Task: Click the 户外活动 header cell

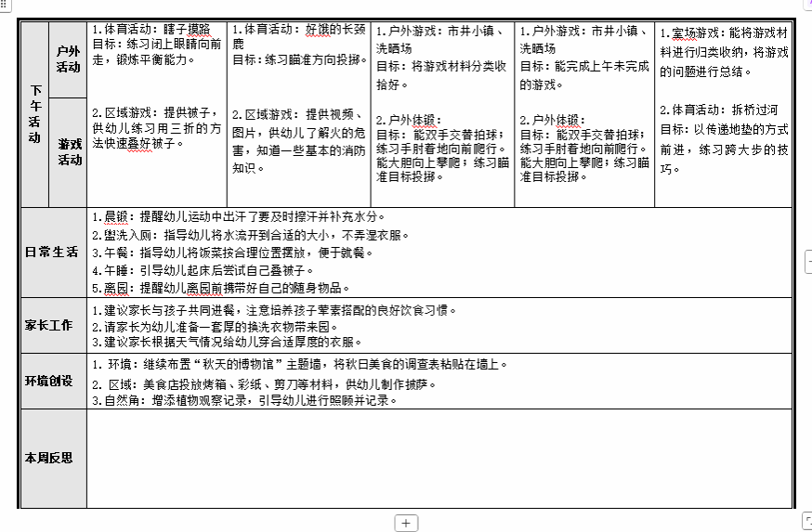Action: coord(68,59)
